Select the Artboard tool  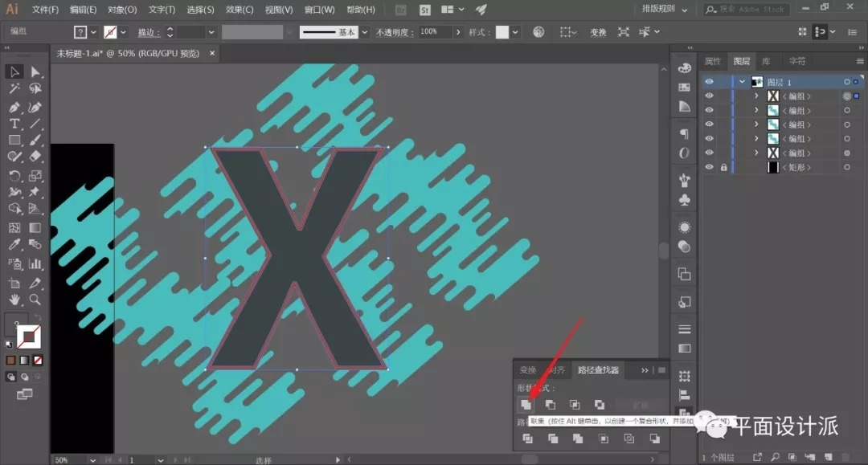pos(14,283)
